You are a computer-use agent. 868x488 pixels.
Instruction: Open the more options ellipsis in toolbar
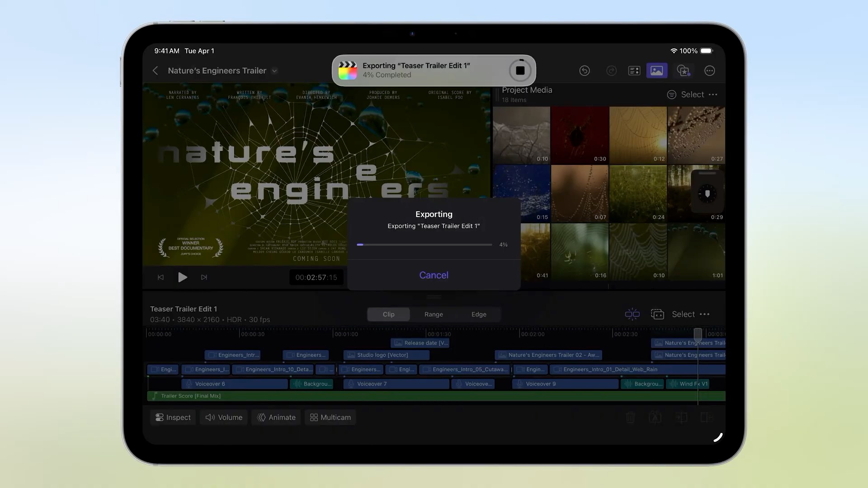click(709, 70)
